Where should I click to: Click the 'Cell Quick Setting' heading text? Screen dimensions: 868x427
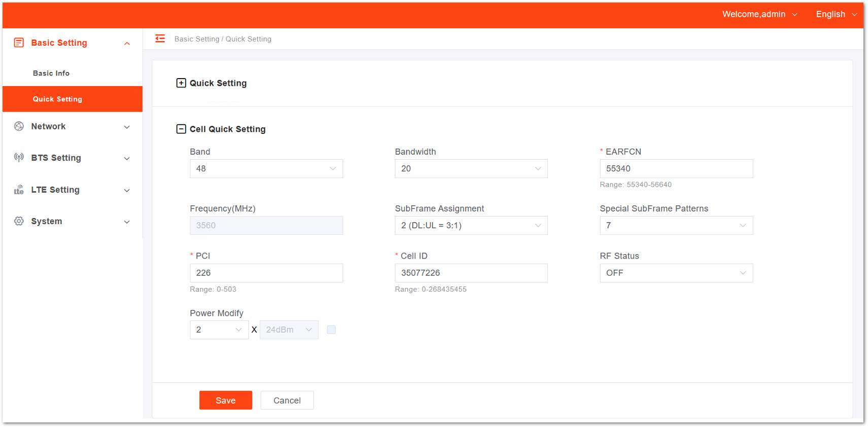click(227, 129)
